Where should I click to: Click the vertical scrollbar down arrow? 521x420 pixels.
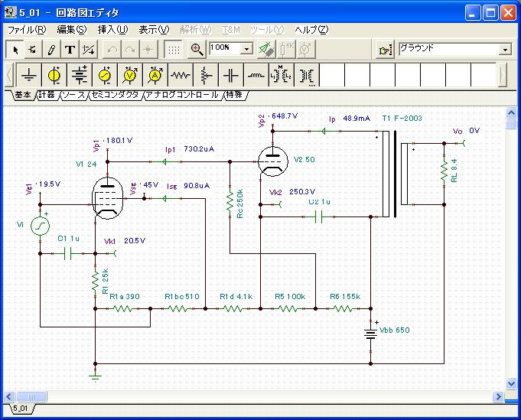pyautogui.click(x=512, y=384)
